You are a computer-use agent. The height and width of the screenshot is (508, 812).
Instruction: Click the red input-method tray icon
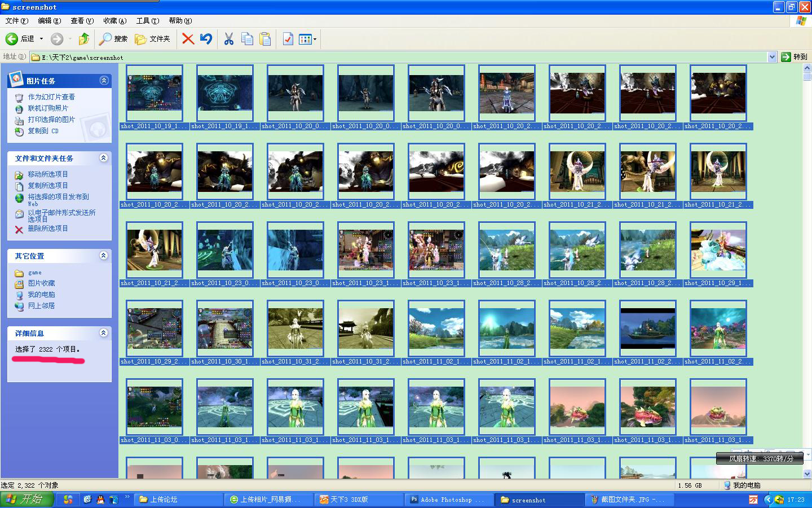point(753,500)
